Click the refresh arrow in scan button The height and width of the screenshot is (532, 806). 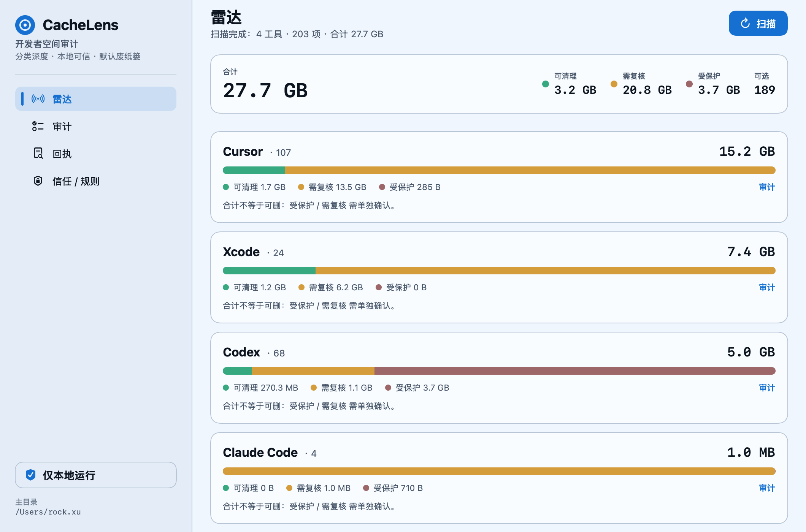coord(745,24)
